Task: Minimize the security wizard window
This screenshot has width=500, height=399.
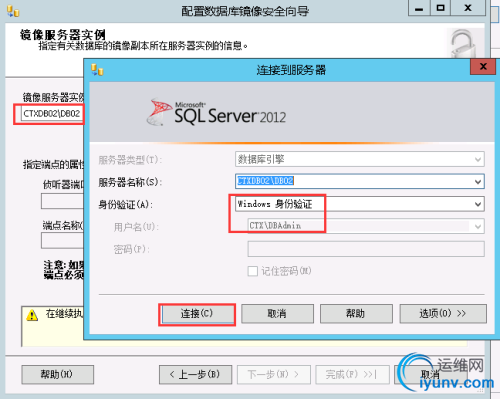Action: point(419,8)
